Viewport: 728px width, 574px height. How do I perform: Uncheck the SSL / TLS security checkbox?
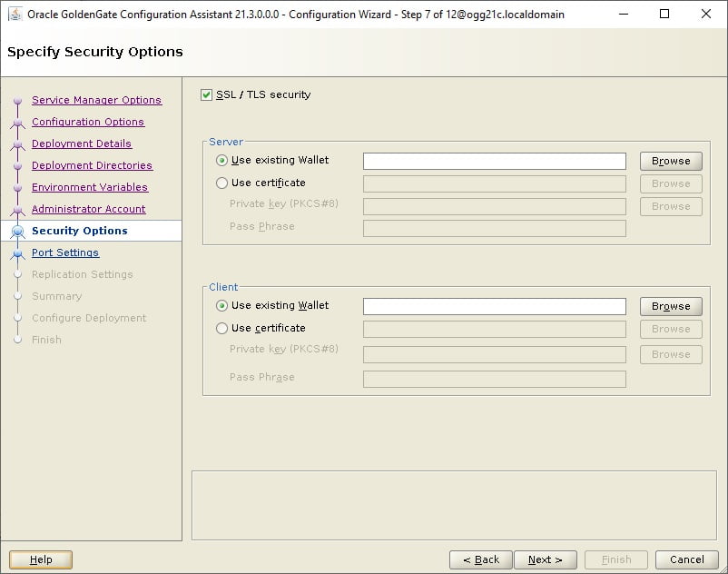tap(206, 94)
